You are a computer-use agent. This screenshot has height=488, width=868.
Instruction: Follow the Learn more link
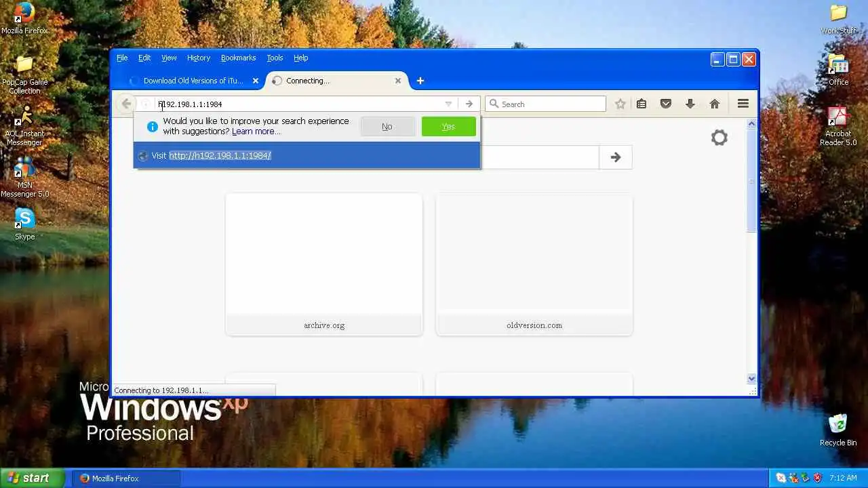[253, 131]
